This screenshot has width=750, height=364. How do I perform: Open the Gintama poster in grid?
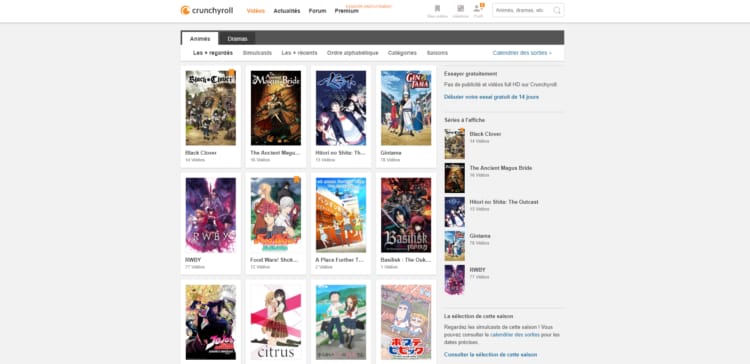pos(406,108)
